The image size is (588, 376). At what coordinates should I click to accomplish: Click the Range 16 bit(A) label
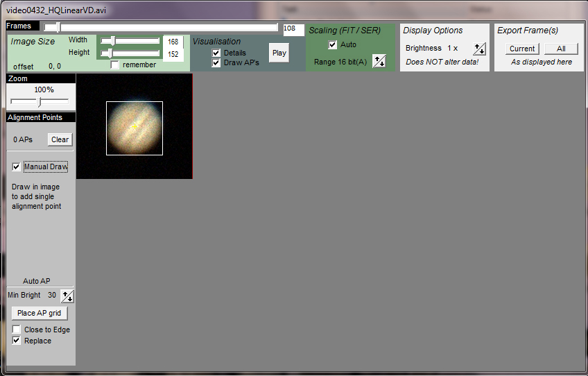pos(340,62)
